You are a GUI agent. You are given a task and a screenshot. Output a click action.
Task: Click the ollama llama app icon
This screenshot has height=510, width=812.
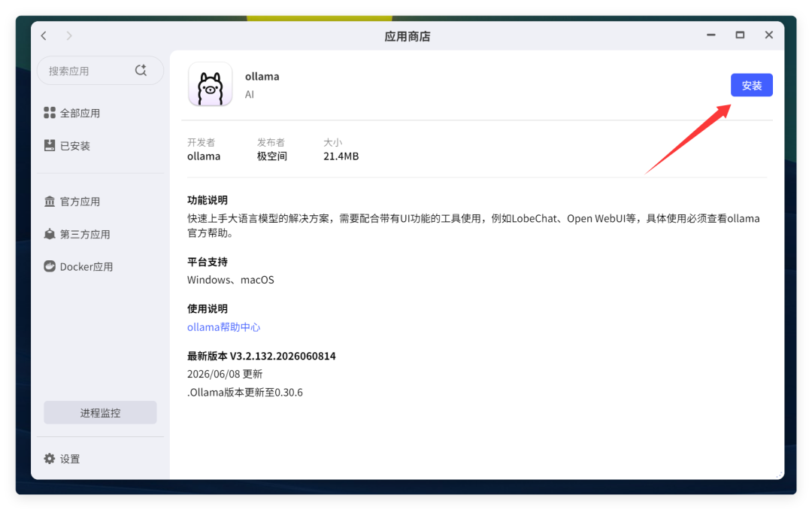tap(211, 84)
